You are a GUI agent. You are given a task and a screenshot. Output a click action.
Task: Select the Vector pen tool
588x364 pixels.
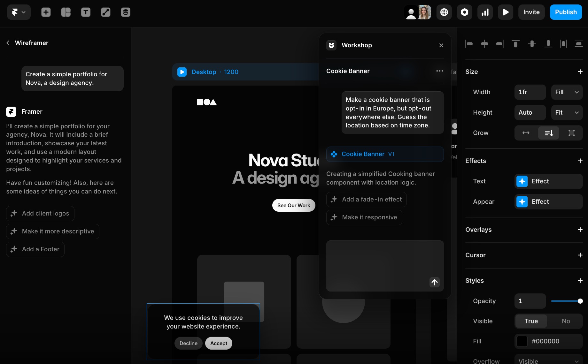pos(106,12)
